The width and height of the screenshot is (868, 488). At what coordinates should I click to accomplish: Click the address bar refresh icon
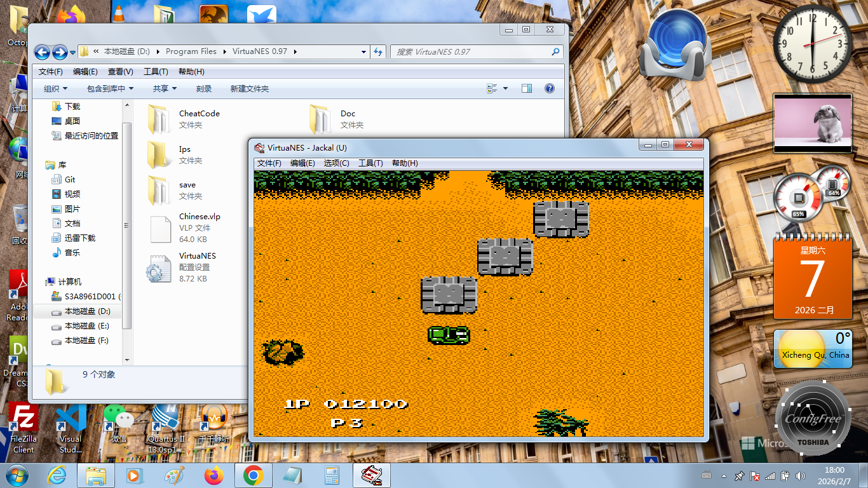pos(378,52)
